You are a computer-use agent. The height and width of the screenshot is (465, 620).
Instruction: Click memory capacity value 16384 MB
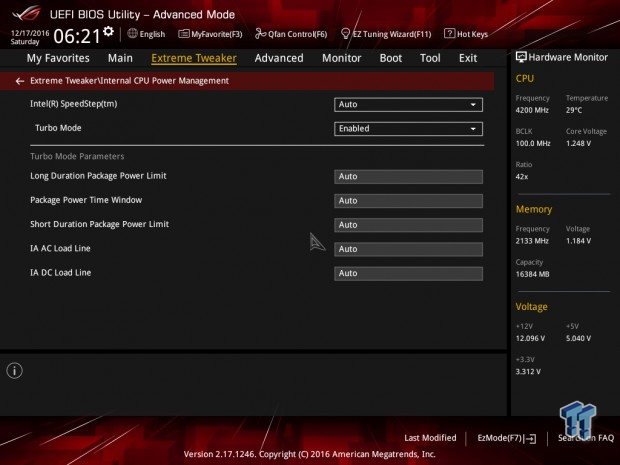click(x=532, y=274)
